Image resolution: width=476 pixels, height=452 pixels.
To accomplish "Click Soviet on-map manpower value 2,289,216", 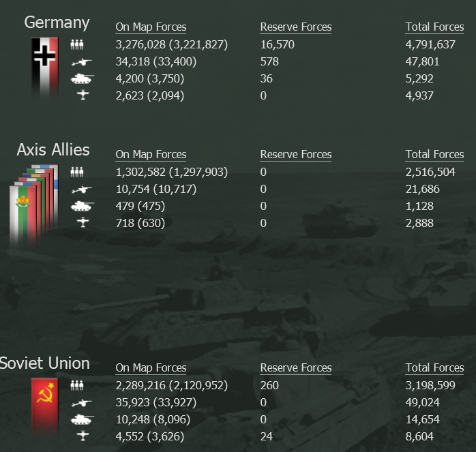I will [x=140, y=385].
